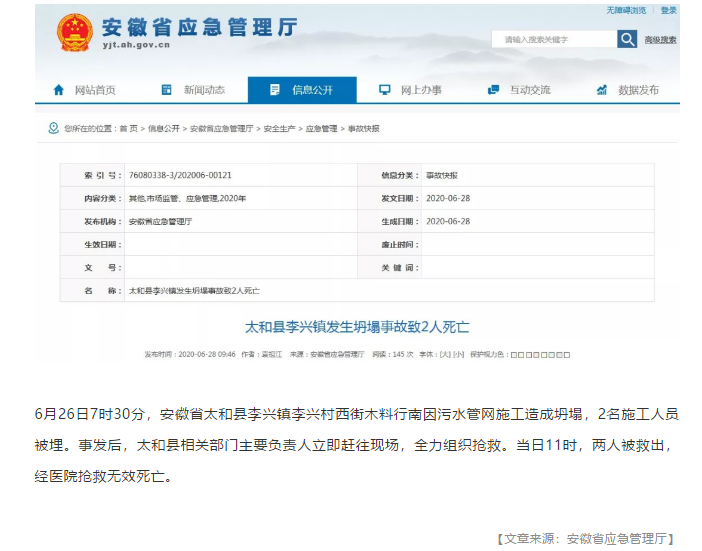The image size is (702, 551).
Task: Pick the first eye-protection color box
Action: (513, 354)
